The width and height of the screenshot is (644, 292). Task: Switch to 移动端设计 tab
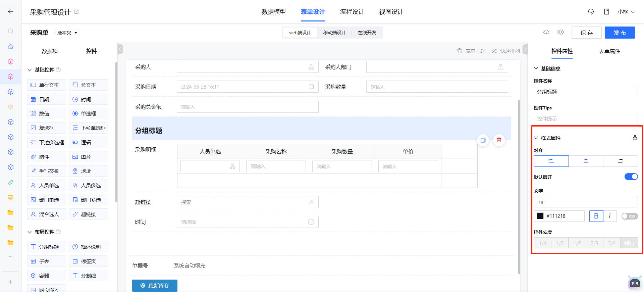click(x=334, y=33)
